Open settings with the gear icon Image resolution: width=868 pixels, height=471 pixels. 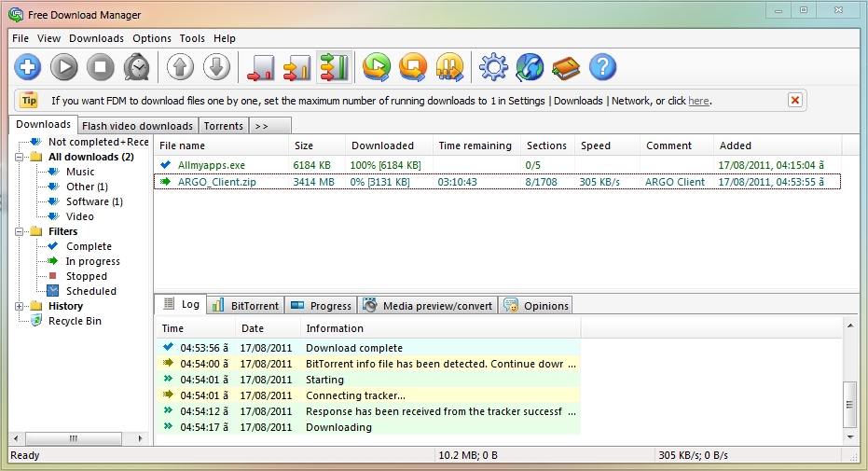tap(493, 66)
